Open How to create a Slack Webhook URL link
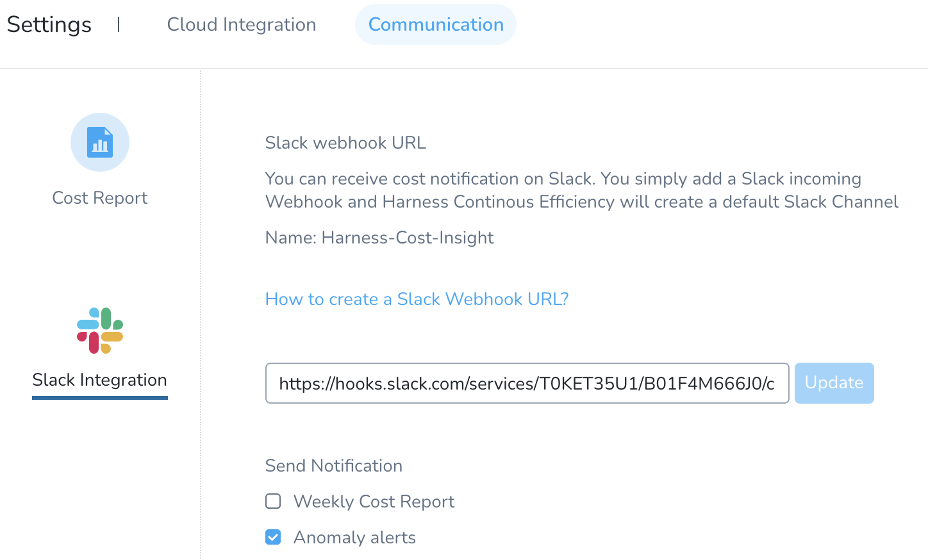 coord(417,299)
